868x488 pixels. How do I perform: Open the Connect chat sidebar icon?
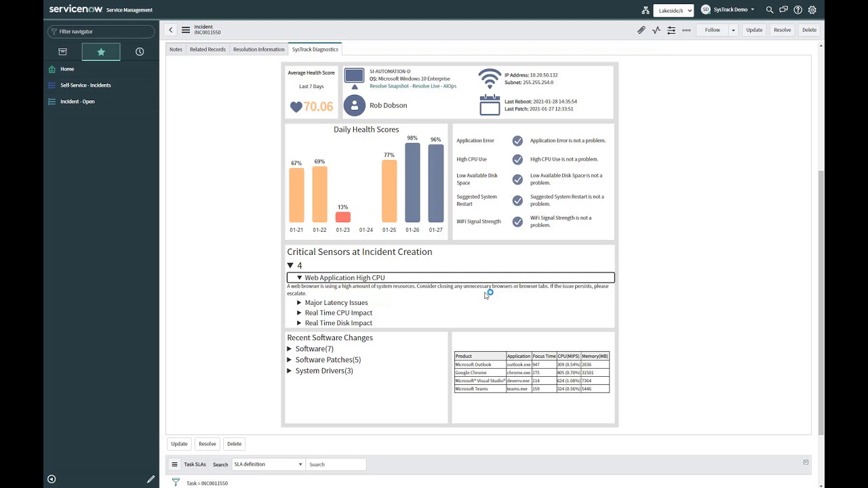784,10
